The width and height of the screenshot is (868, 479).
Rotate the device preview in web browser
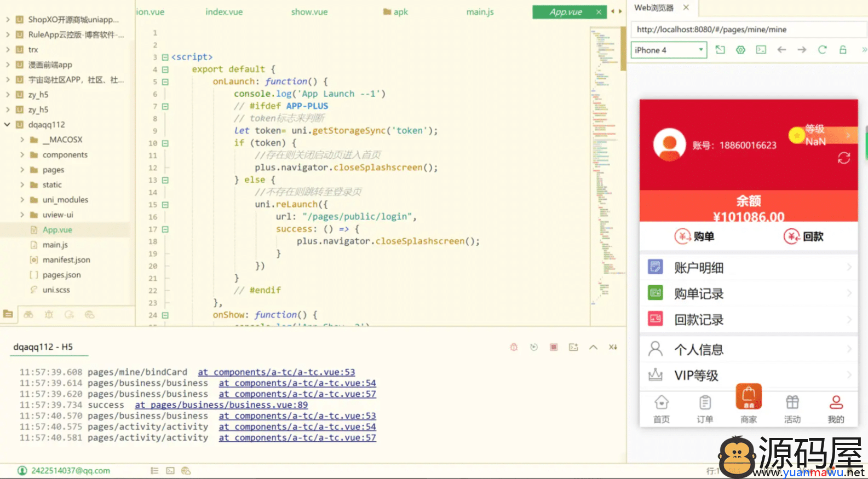click(720, 50)
